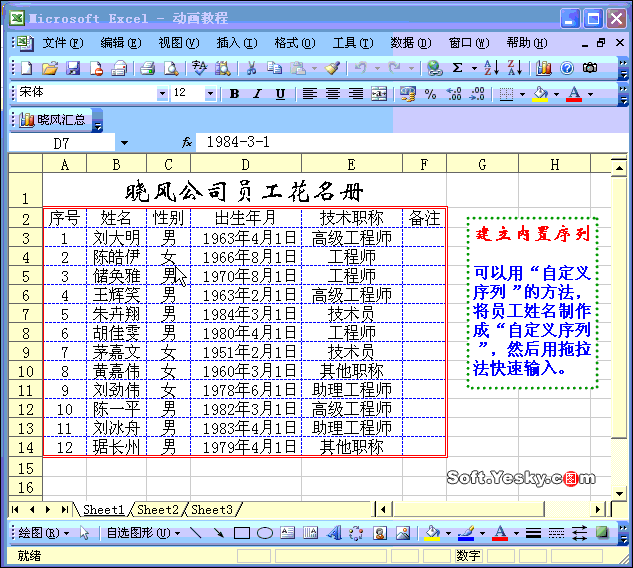
Task: Open the Chart Wizard icon
Action: coord(543,68)
